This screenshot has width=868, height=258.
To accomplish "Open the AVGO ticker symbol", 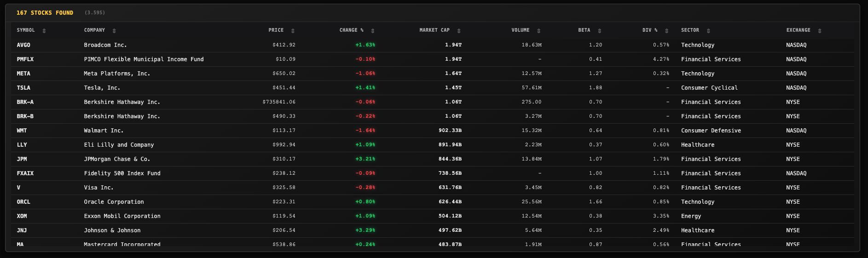I will click(23, 45).
